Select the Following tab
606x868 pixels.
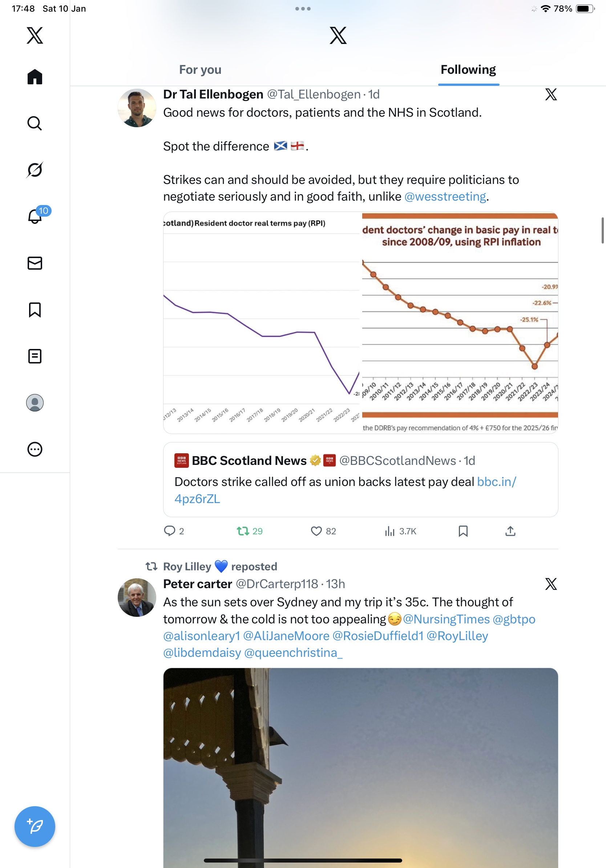(468, 70)
